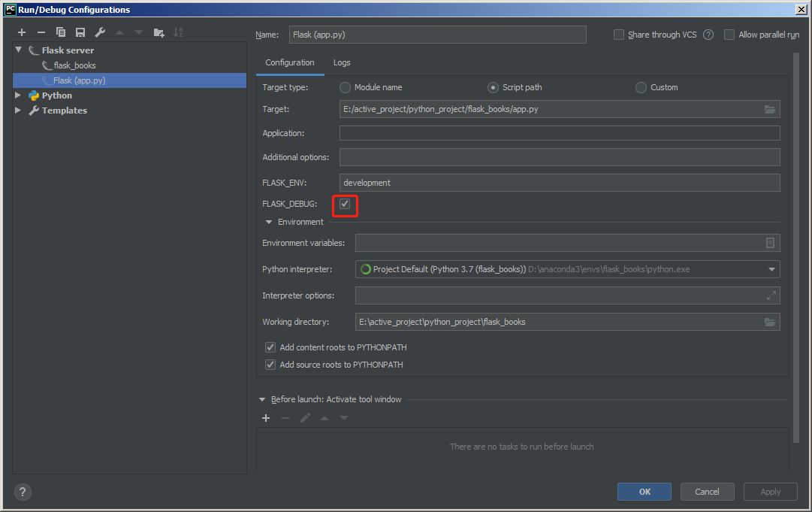Switch to the Logs tab

click(342, 62)
